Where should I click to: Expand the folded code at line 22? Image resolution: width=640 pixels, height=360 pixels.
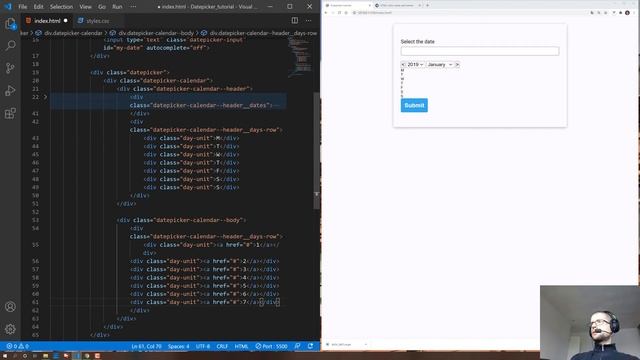[45, 97]
